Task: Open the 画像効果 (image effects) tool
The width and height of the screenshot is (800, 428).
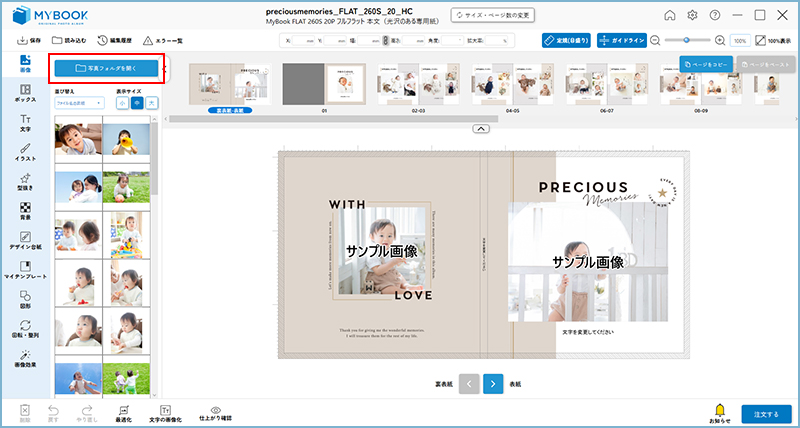Action: pos(25,359)
